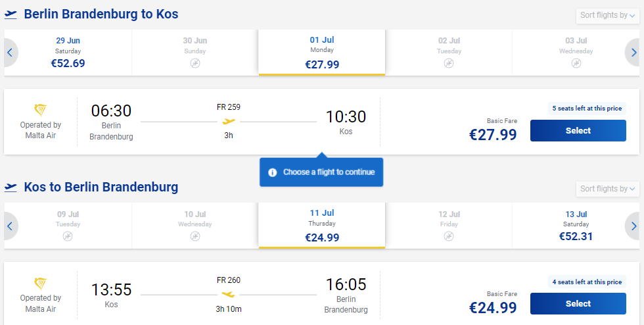Open the return Sort flights by dropdown
Viewport: 644px width, 325px height.
(607, 189)
